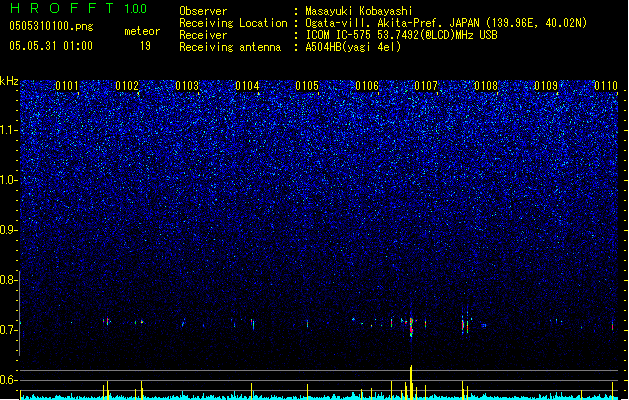
Task: Click time marker 0110
Action: 606,86
